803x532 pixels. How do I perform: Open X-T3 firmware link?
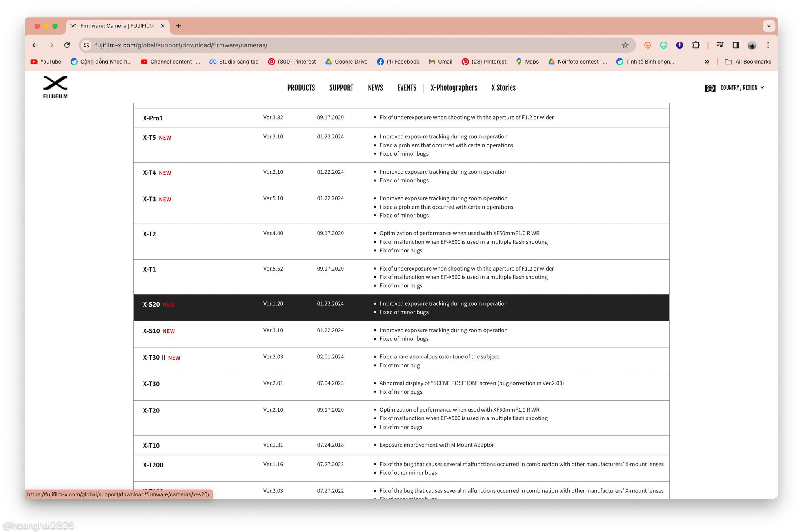click(x=401, y=206)
